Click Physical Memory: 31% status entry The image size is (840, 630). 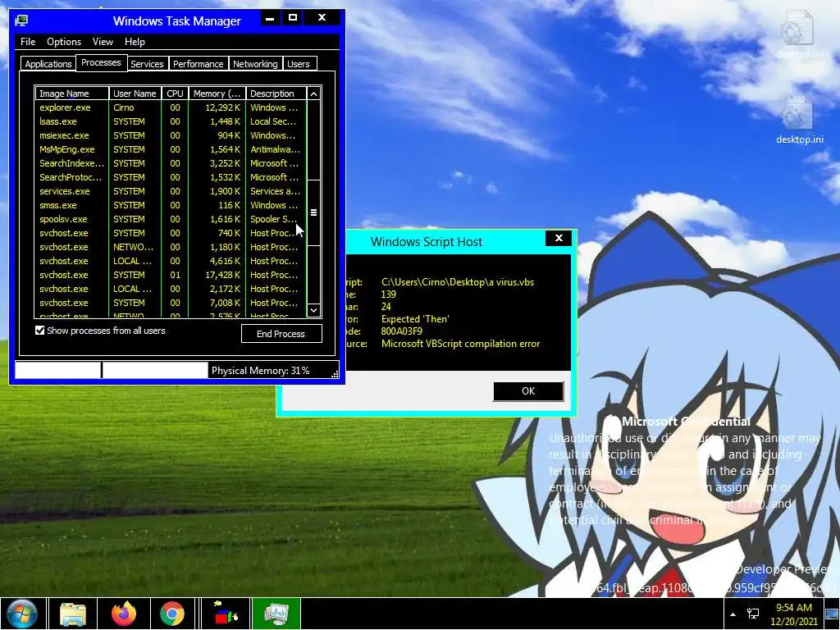tap(260, 371)
